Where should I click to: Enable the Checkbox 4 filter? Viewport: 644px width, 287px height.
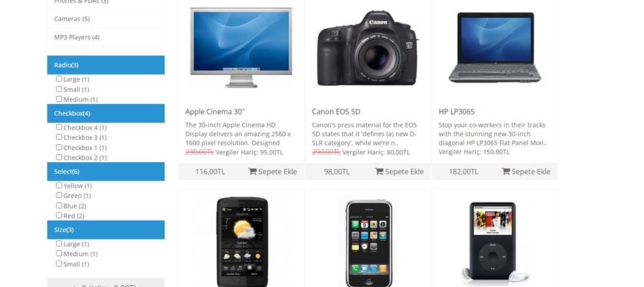[59, 127]
